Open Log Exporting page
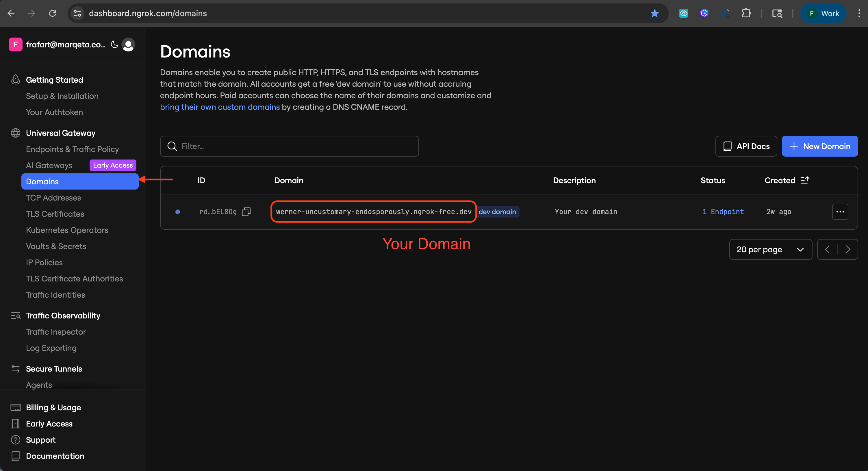 tap(51, 348)
